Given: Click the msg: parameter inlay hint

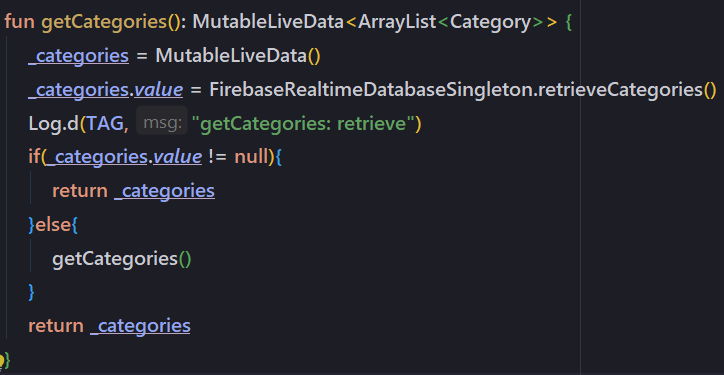Looking at the screenshot, I should click(162, 123).
